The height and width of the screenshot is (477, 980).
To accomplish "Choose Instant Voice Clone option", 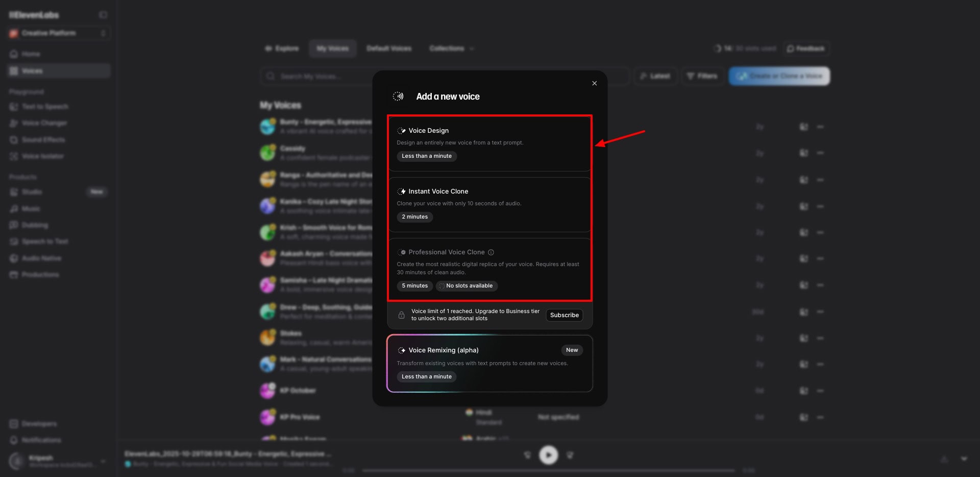I will coord(489,204).
